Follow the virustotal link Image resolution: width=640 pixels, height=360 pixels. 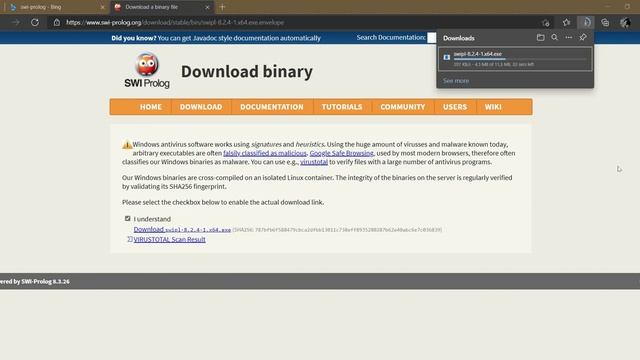click(314, 162)
